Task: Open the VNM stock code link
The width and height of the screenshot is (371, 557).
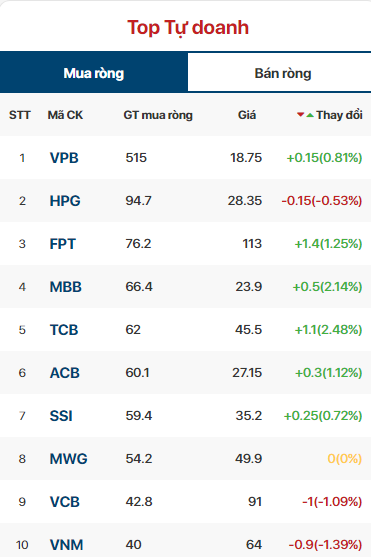Action: [66, 545]
